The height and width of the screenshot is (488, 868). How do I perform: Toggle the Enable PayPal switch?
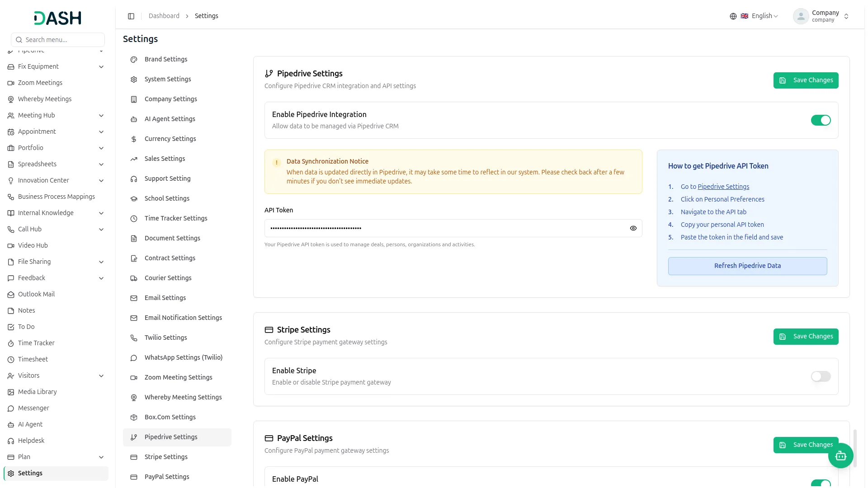821,483
